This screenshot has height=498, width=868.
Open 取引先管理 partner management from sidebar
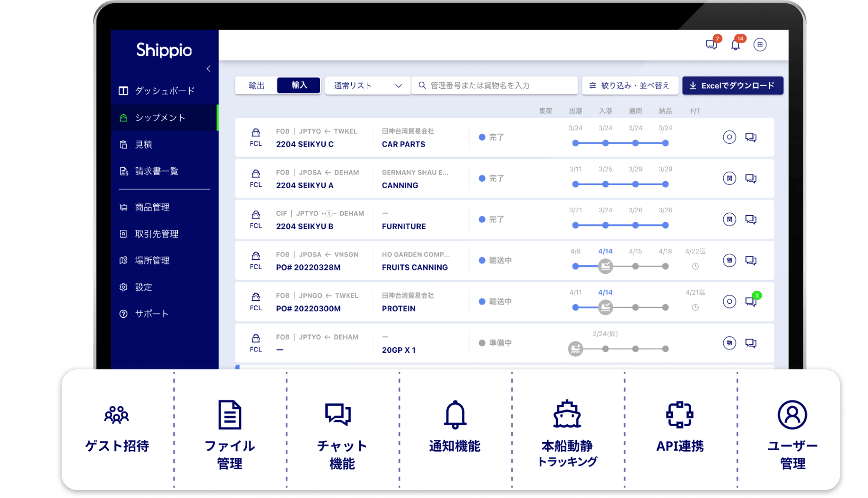pyautogui.click(x=156, y=234)
